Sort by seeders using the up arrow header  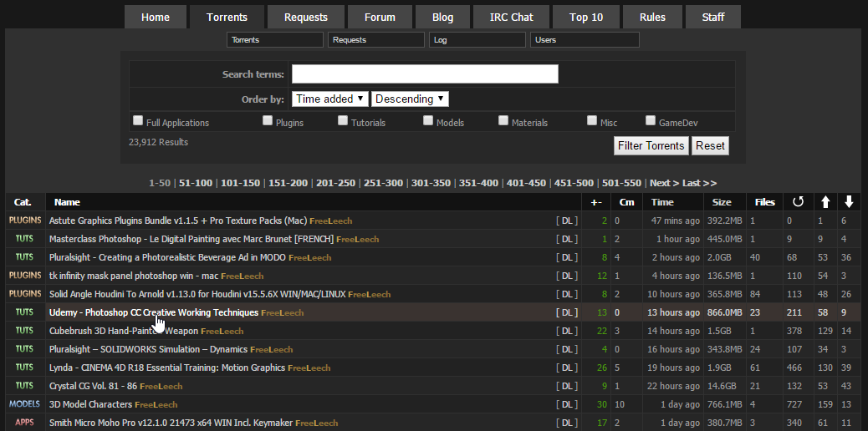tap(825, 202)
